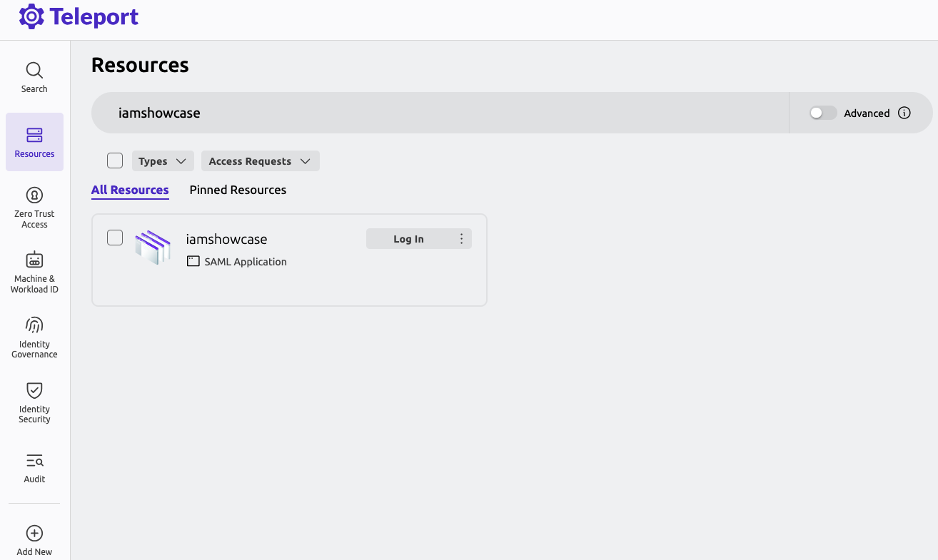Select the Resources sidebar icon
Viewport: 938px width, 560px height.
coord(34,141)
